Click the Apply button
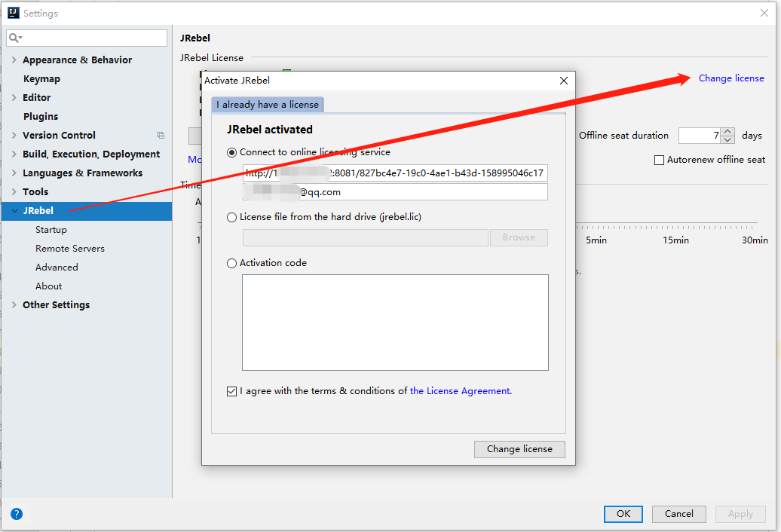This screenshot has width=781, height=532. coord(740,514)
